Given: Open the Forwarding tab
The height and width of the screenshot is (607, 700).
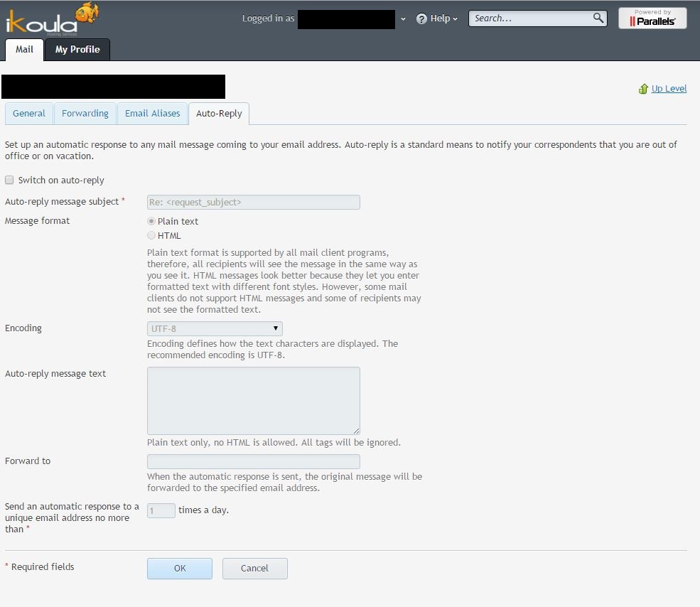Looking at the screenshot, I should pyautogui.click(x=85, y=113).
